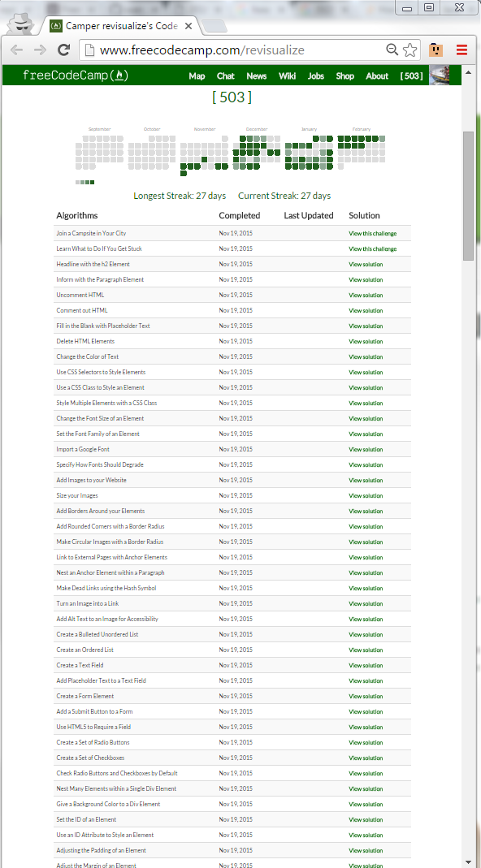Open the Wiki nav item
481x868 pixels.
287,76
